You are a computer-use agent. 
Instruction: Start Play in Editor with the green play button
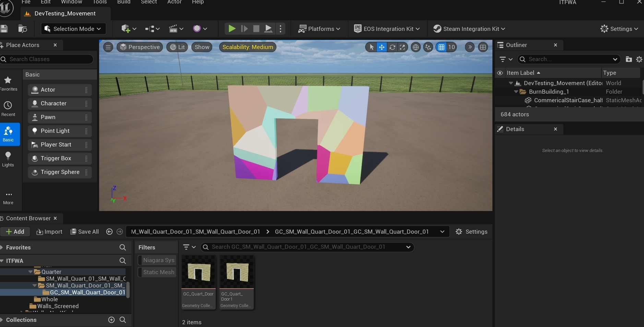pyautogui.click(x=232, y=29)
